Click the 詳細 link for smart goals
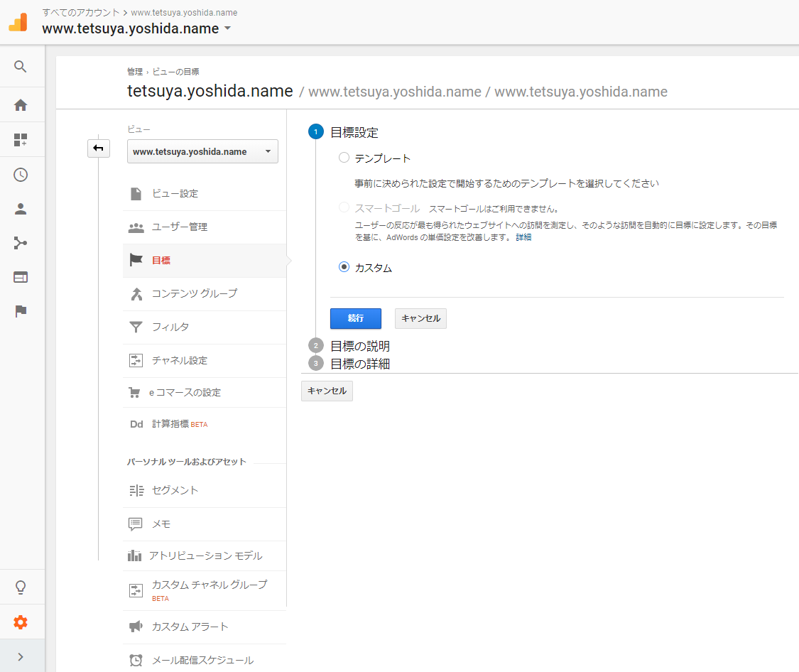This screenshot has width=799, height=672. click(523, 237)
